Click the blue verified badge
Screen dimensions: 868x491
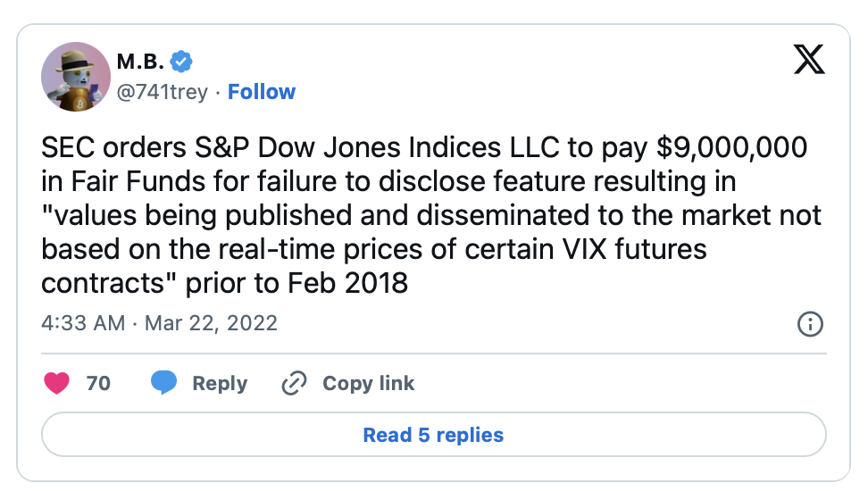tap(181, 62)
